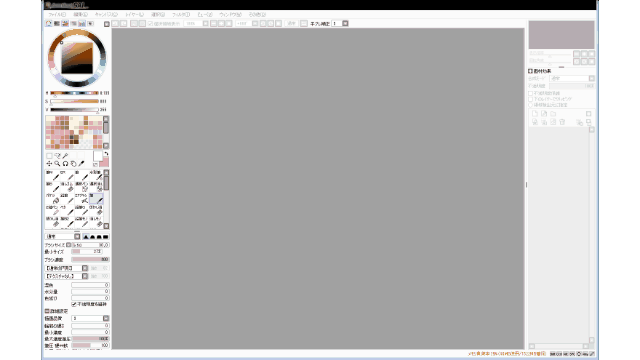640x360 pixels.
Task: Select the Zoom magnifier tool
Action: pyautogui.click(x=57, y=164)
